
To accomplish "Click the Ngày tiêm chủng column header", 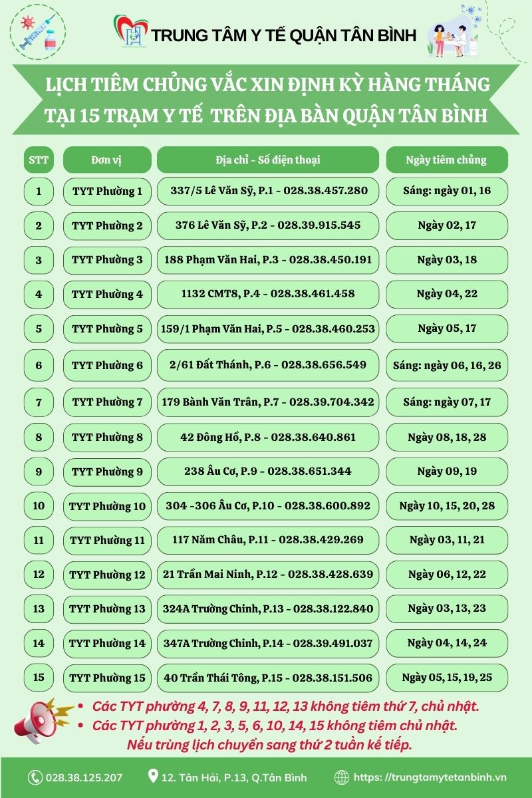I will click(x=446, y=160).
